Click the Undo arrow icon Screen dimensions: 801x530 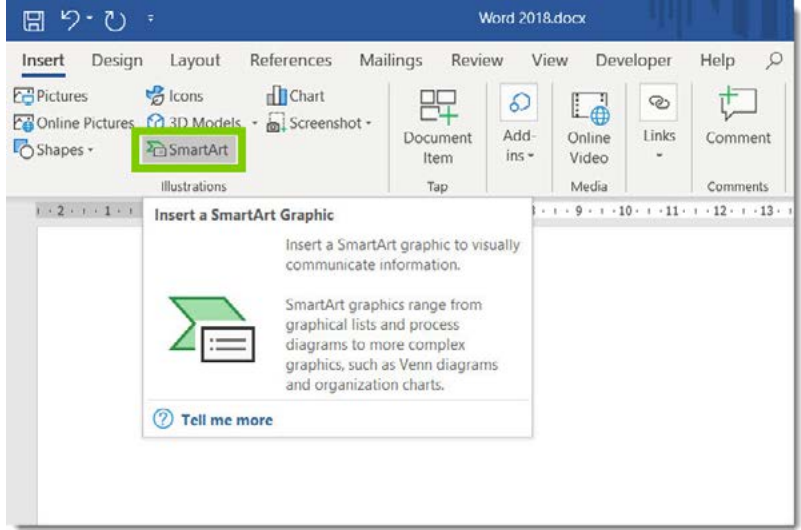[x=70, y=20]
